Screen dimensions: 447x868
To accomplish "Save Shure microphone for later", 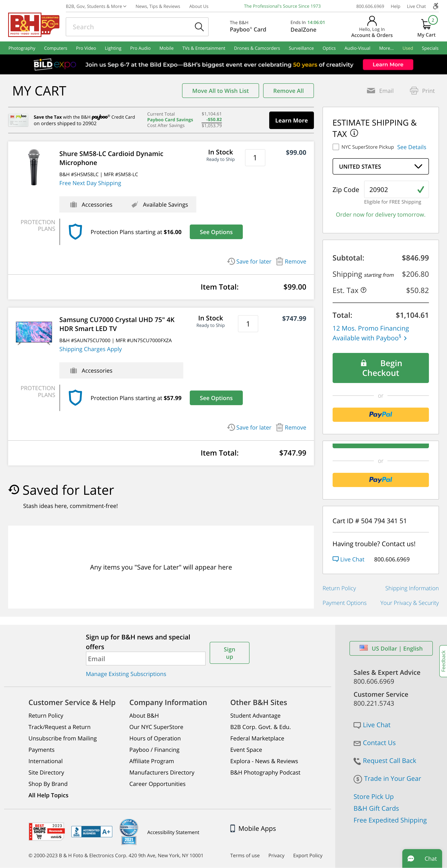I will click(x=249, y=261).
